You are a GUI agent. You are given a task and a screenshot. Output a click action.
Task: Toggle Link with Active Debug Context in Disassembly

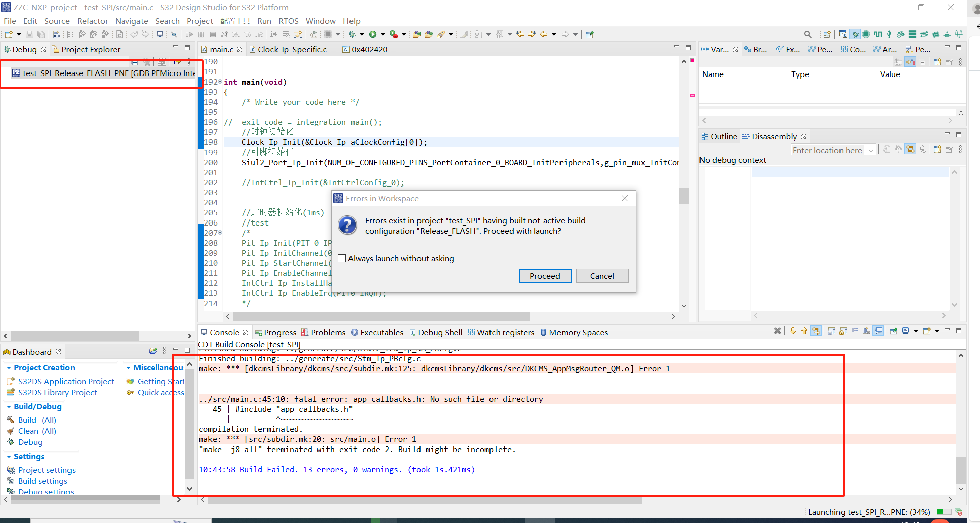tap(910, 150)
